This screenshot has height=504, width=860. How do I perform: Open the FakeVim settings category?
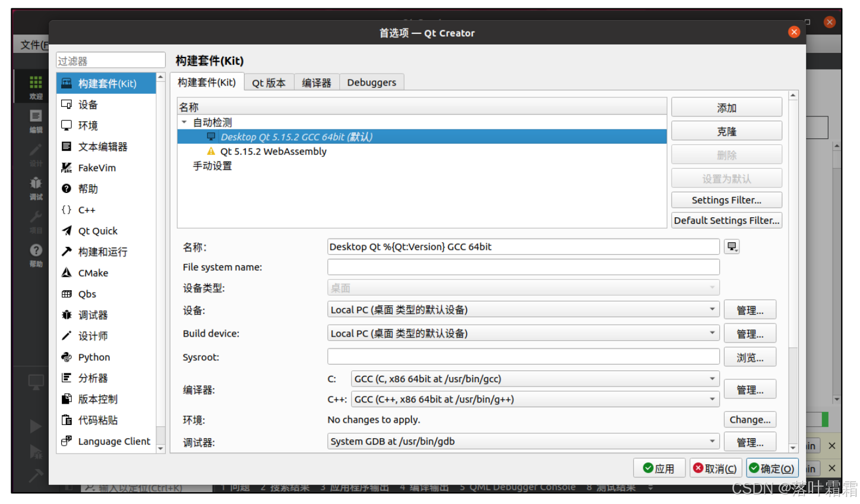106,167
